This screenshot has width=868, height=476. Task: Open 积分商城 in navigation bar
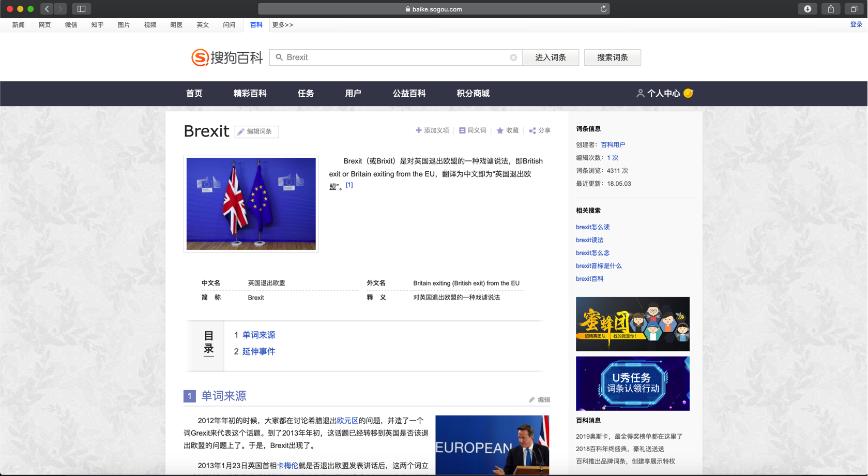[x=473, y=94]
